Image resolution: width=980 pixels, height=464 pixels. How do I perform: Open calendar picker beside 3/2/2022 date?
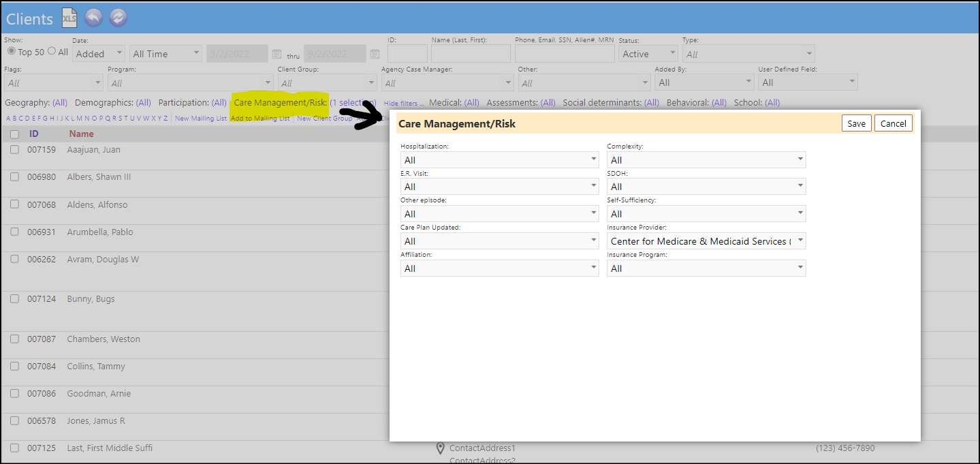pyautogui.click(x=276, y=54)
